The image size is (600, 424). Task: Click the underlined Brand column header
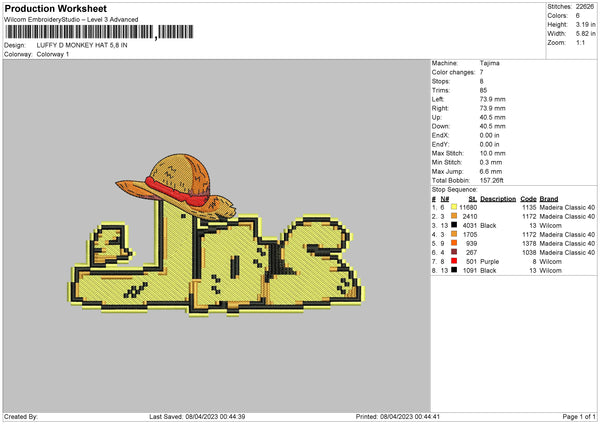[x=549, y=199]
